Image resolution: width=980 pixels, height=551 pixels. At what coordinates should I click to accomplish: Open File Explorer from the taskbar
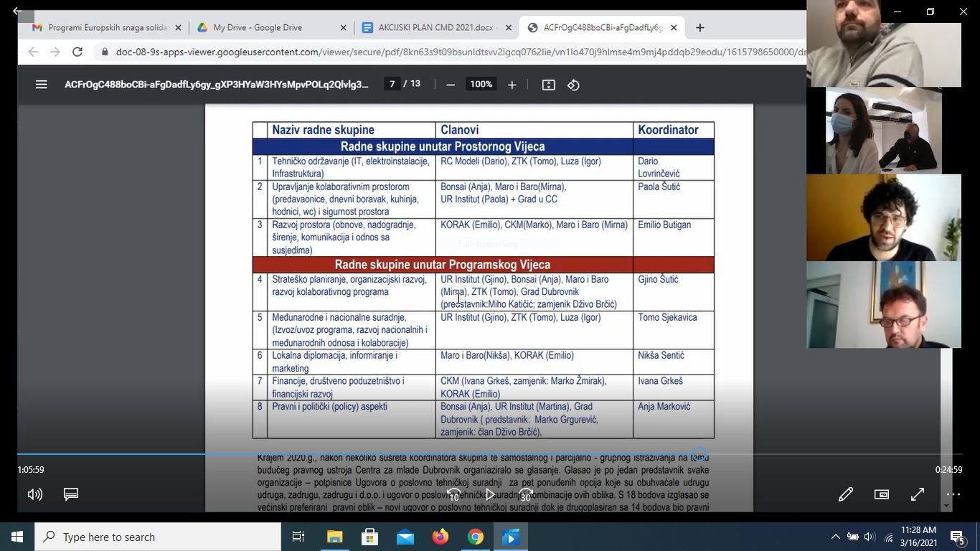tap(335, 537)
